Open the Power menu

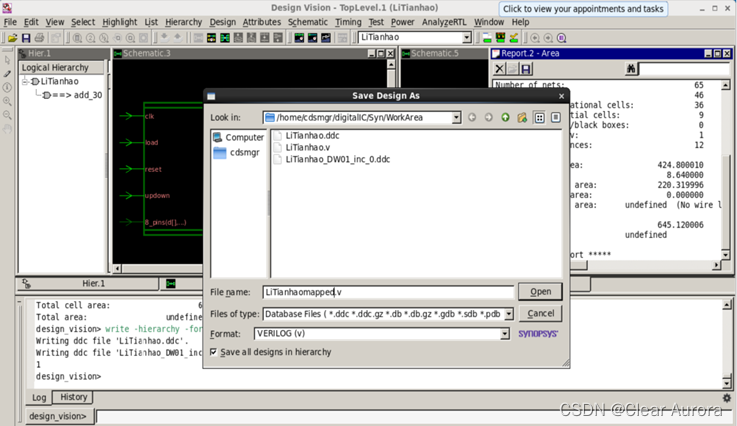coord(402,22)
